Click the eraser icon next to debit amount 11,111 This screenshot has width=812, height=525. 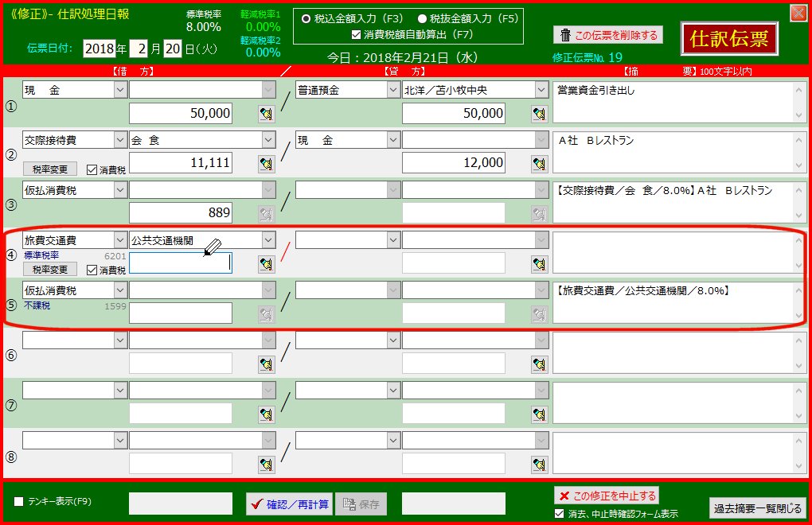(x=265, y=164)
